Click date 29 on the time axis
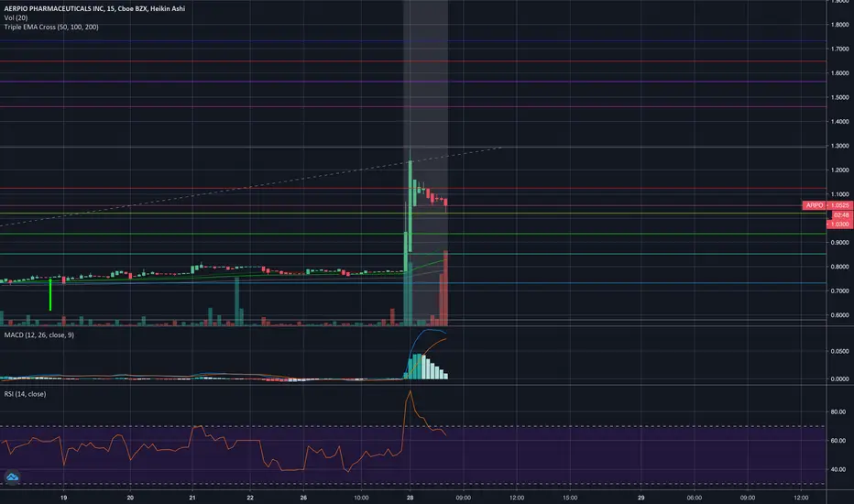The width and height of the screenshot is (854, 504). 641,498
